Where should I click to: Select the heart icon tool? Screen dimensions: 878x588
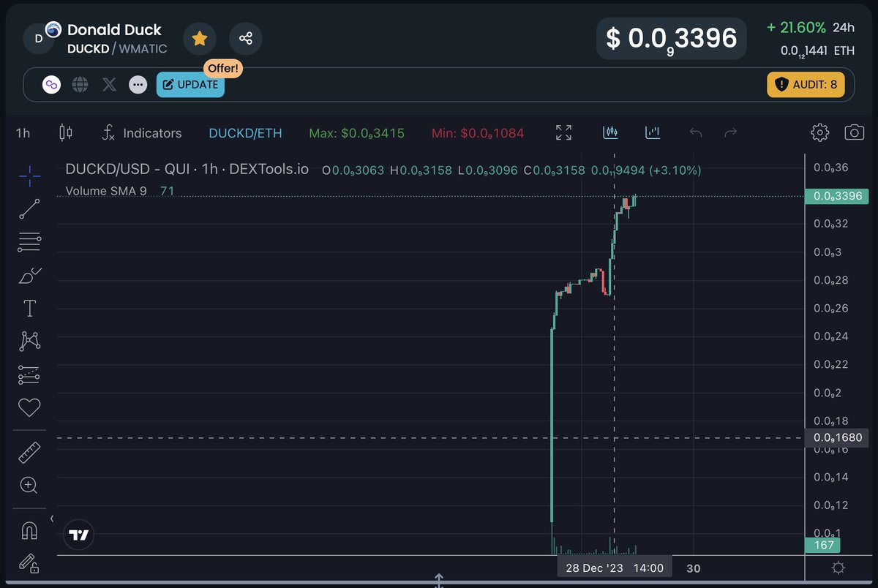(29, 407)
